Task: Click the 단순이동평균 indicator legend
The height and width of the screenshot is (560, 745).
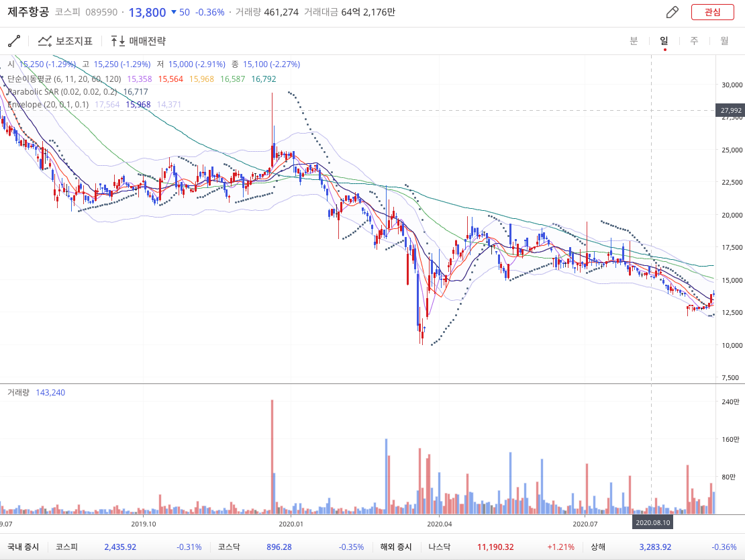Action: [64, 79]
